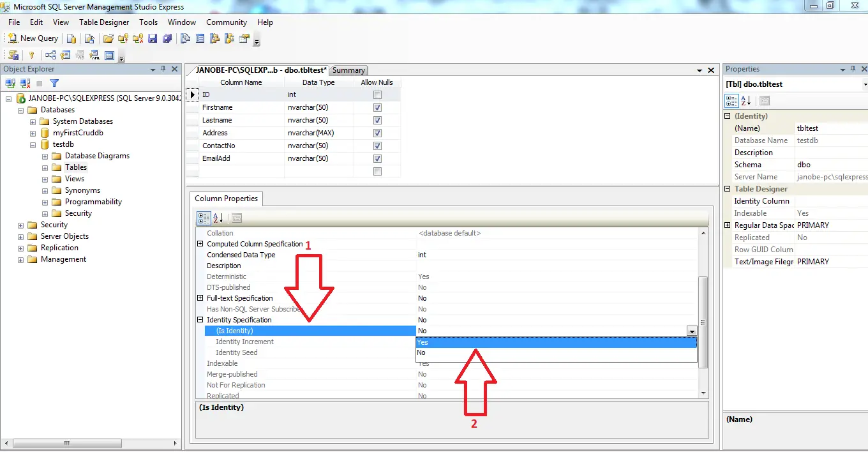Switch to the Summary tab
The height and width of the screenshot is (452, 868).
click(348, 70)
